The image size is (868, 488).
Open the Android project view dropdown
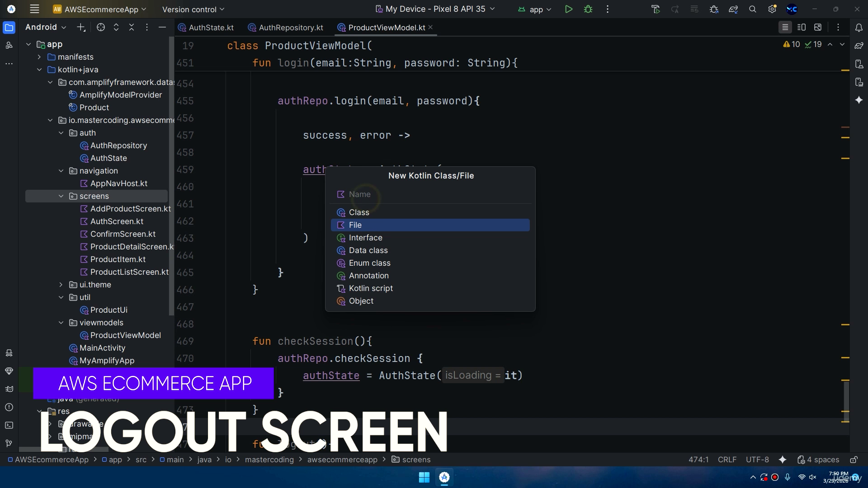[x=46, y=27]
